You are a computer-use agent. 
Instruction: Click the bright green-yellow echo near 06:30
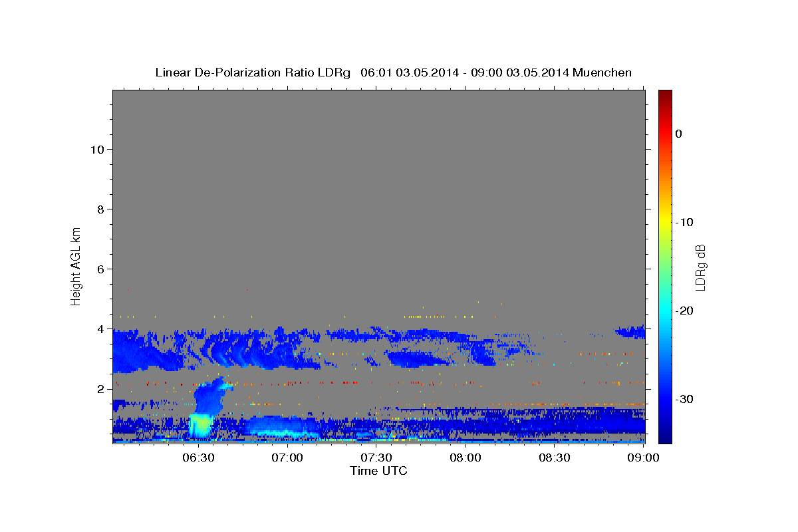(x=201, y=424)
